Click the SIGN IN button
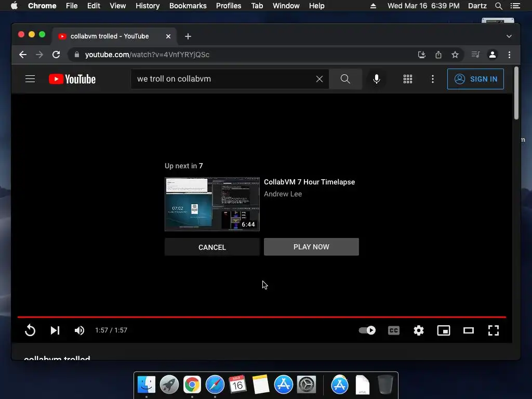The height and width of the screenshot is (399, 532). pyautogui.click(x=475, y=79)
